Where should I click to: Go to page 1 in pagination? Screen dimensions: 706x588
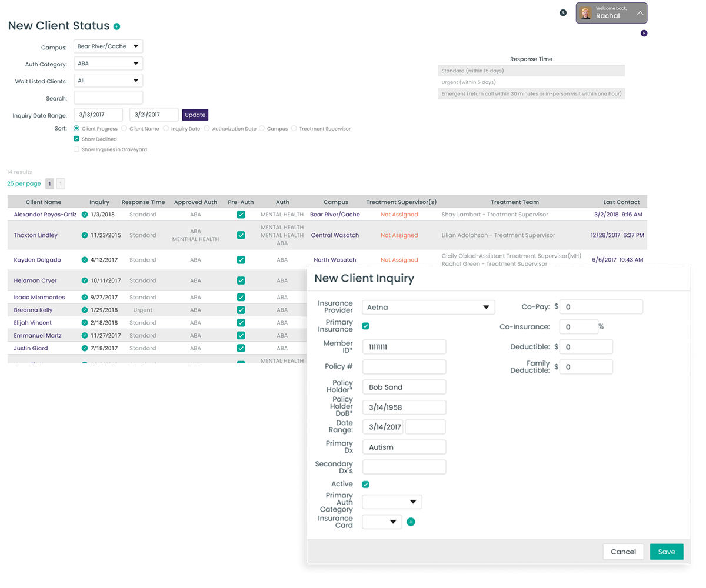point(50,184)
